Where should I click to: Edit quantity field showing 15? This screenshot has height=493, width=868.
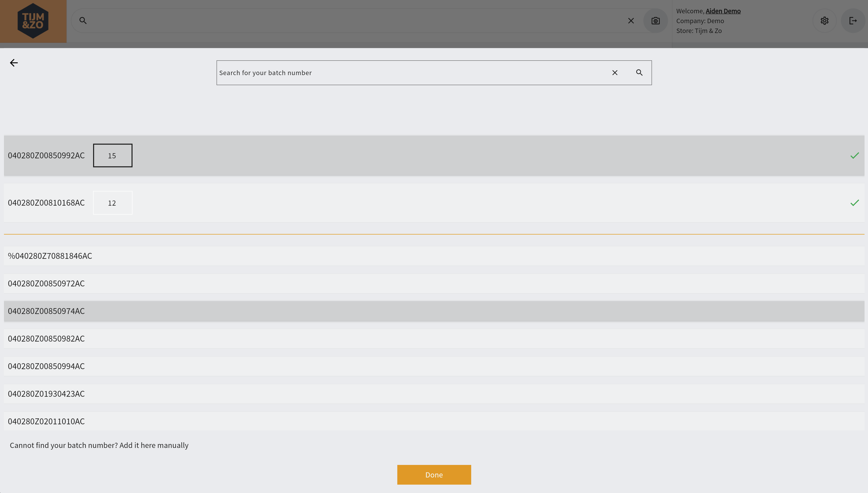tap(112, 155)
